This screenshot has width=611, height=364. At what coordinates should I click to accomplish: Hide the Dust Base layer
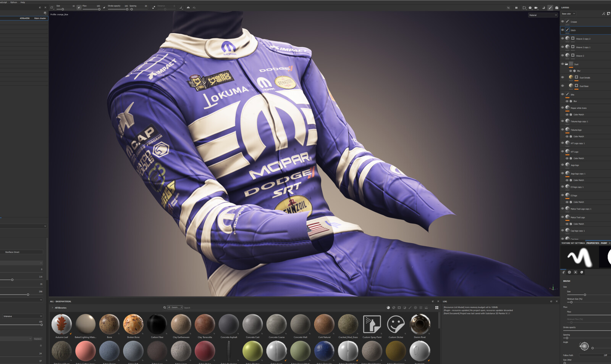pos(563,86)
